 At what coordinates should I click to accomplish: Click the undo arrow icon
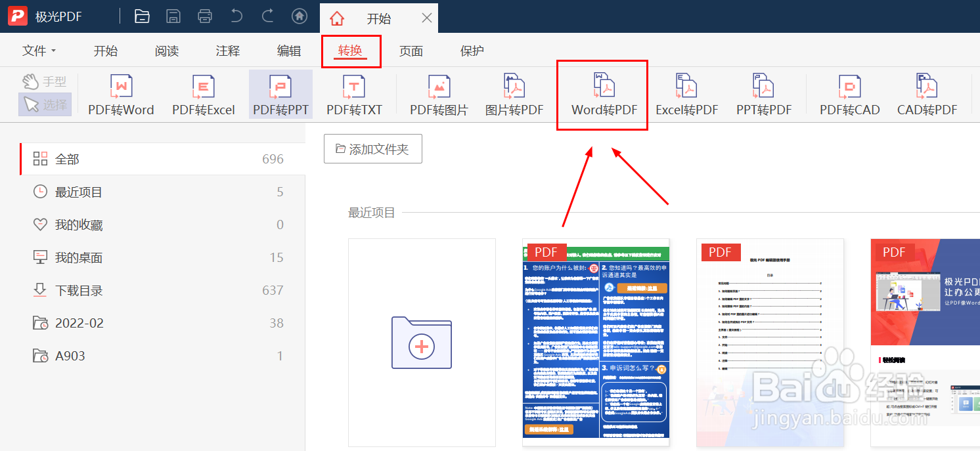coord(236,16)
